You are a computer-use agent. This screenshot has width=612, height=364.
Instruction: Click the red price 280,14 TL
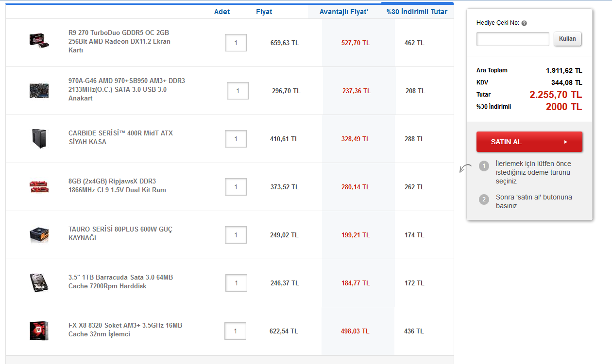click(356, 187)
